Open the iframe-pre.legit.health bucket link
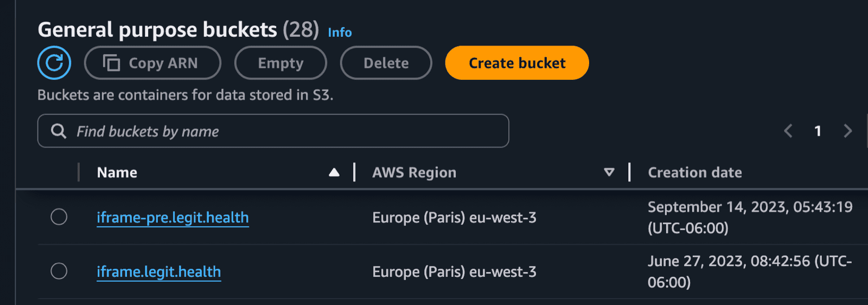 (x=173, y=218)
